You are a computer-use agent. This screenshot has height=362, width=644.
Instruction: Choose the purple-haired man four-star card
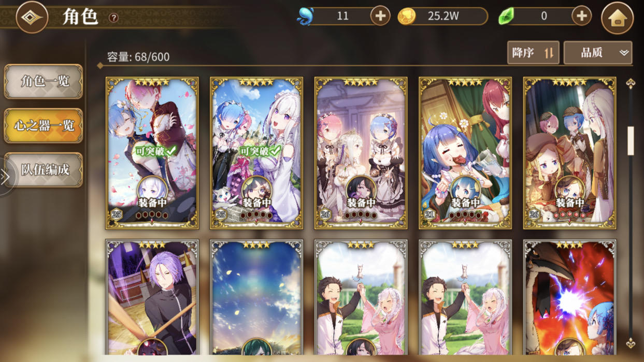click(x=152, y=299)
